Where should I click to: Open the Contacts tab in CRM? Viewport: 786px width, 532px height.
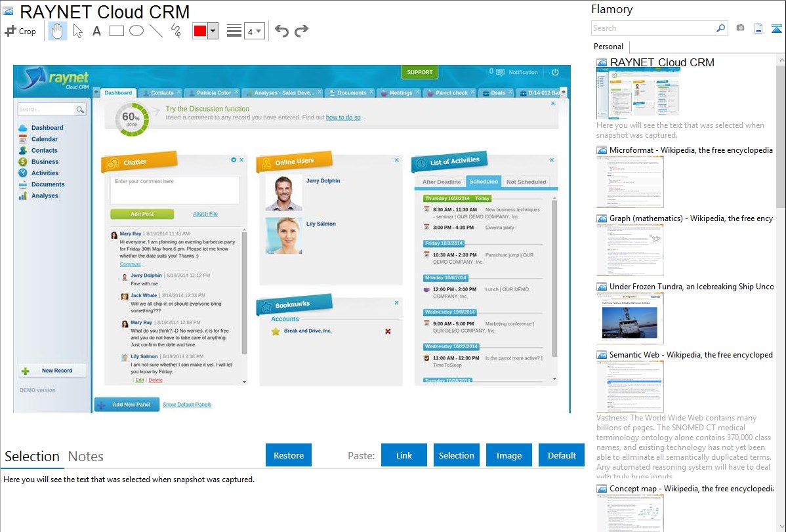(161, 92)
